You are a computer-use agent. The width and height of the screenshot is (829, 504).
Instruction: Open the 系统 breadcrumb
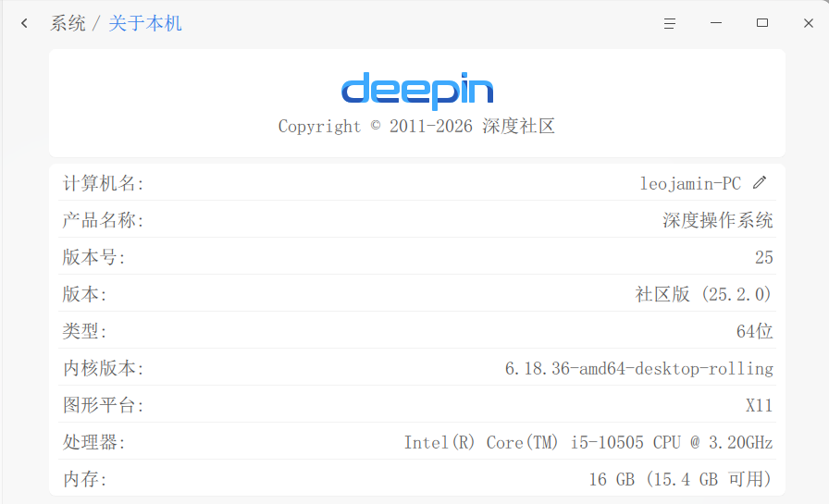point(68,23)
